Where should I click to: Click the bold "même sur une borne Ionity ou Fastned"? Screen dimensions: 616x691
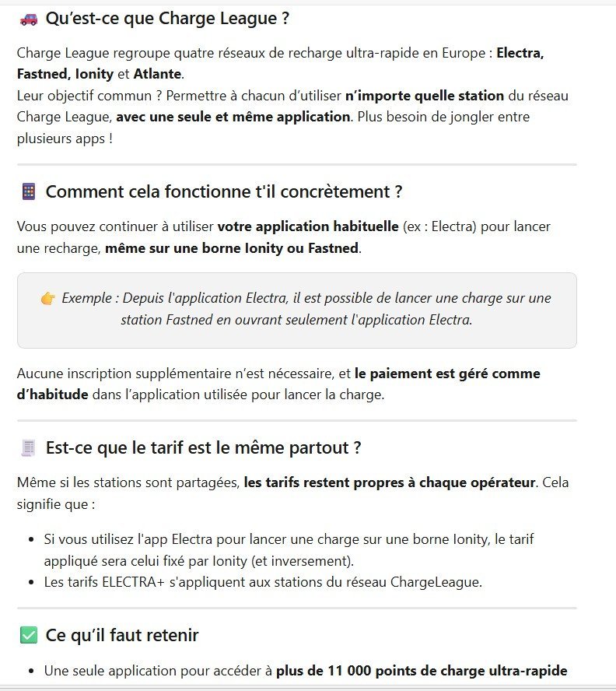[x=232, y=248]
